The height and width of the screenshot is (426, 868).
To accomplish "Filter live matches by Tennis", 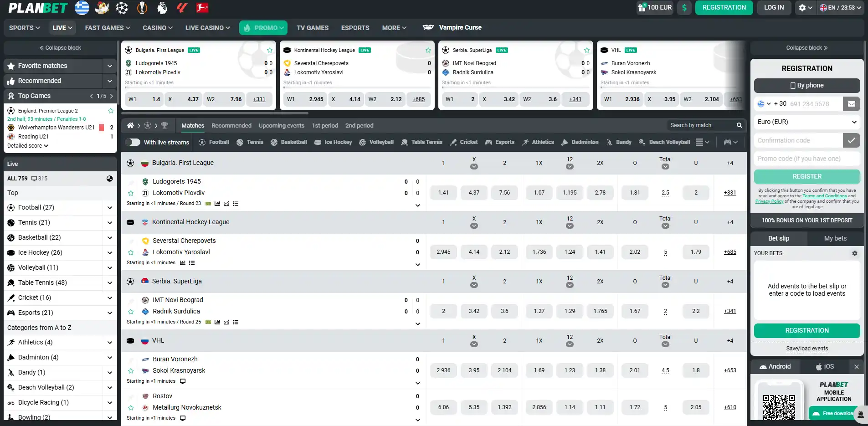I will (250, 142).
